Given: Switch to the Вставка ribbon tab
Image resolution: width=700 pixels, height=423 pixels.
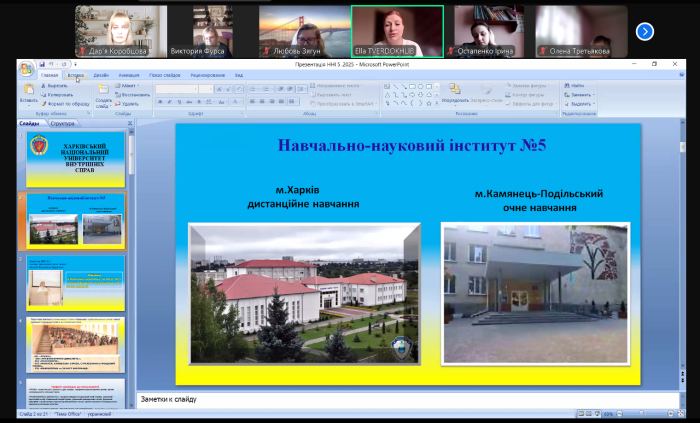Looking at the screenshot, I should [x=76, y=75].
